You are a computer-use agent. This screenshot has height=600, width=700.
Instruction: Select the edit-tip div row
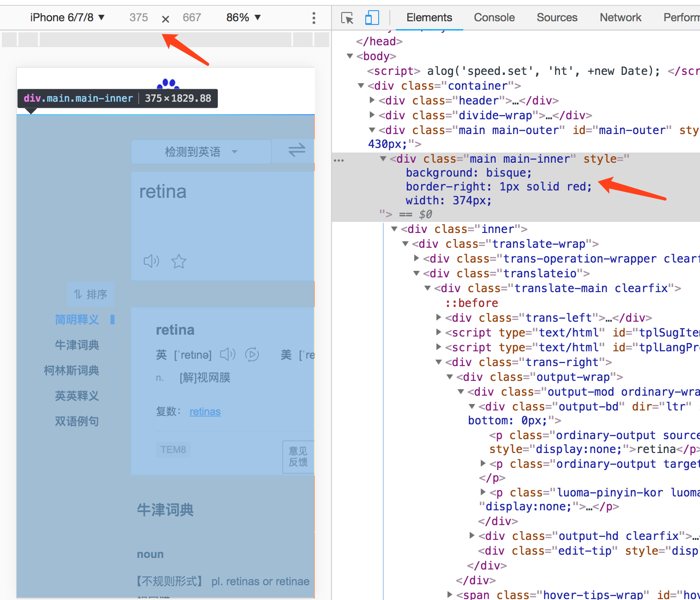click(x=588, y=551)
